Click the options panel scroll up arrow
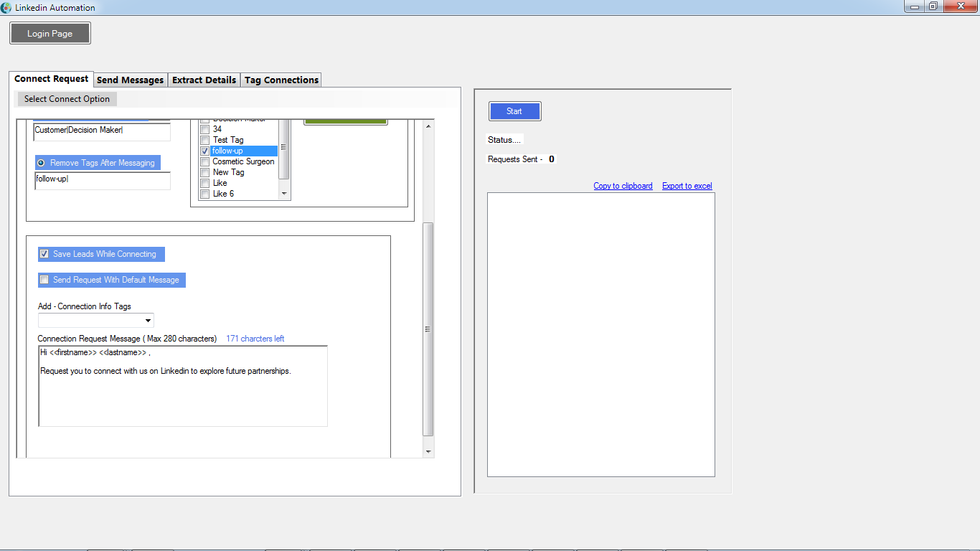This screenshot has height=551, width=980. click(x=429, y=126)
